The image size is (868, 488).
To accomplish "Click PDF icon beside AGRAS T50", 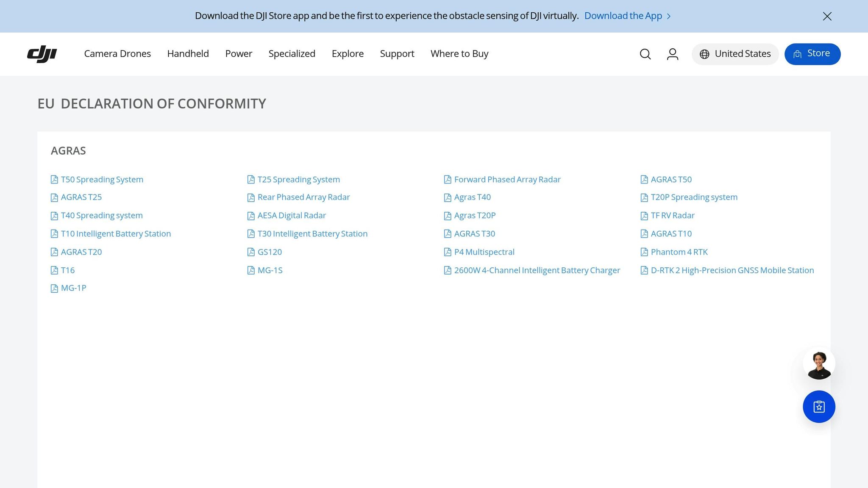I will point(644,180).
